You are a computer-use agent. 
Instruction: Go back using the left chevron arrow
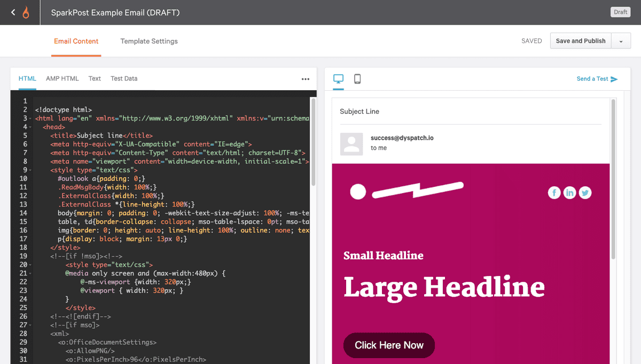[13, 12]
